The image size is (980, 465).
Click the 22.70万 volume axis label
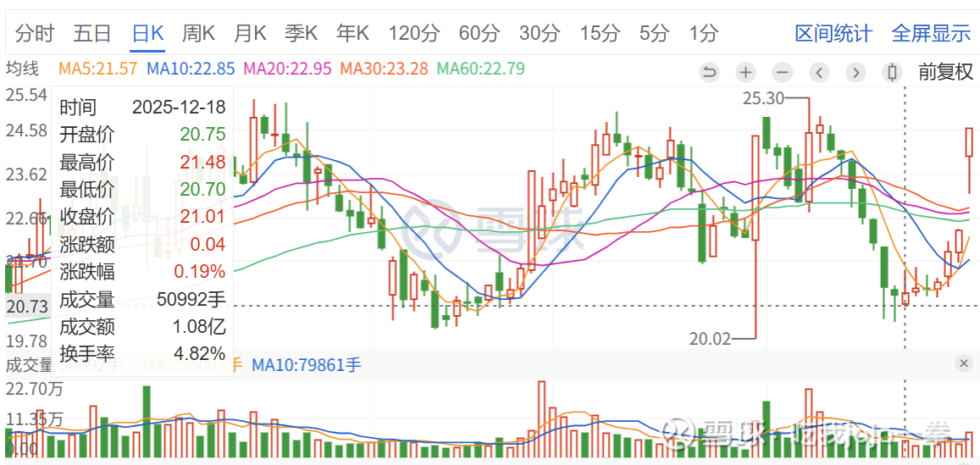(35, 390)
